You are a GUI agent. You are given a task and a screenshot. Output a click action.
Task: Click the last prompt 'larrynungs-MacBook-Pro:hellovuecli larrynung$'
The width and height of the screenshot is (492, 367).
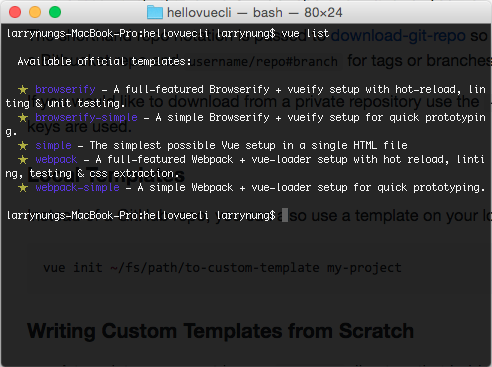pos(141,215)
